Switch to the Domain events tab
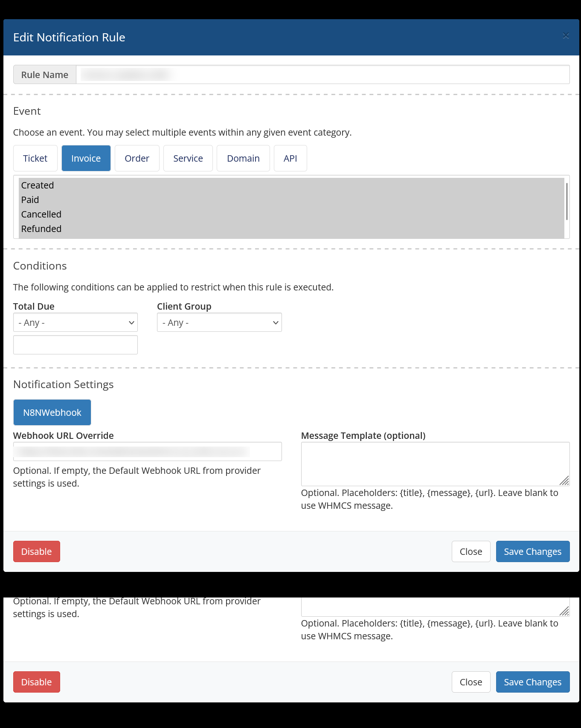This screenshot has width=581, height=728. coord(243,158)
